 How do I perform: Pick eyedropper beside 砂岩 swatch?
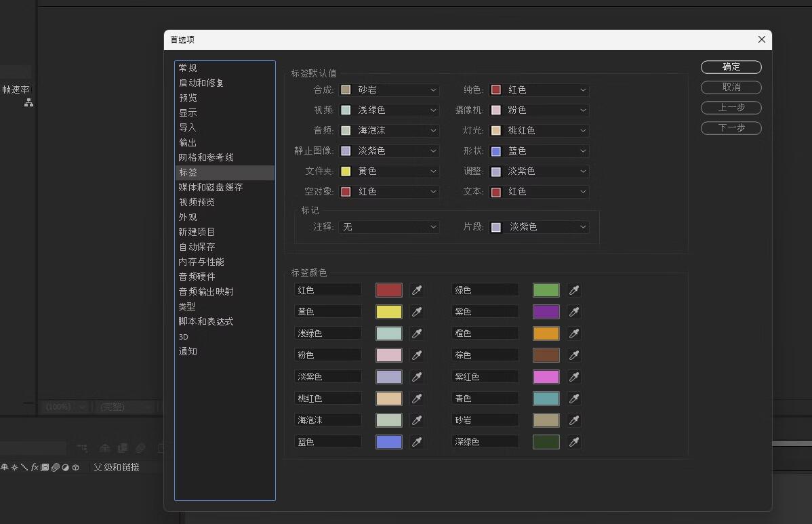tap(574, 420)
